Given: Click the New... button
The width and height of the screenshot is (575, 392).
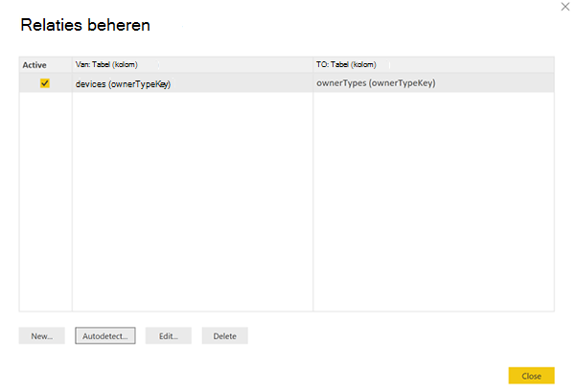Looking at the screenshot, I should pos(42,335).
